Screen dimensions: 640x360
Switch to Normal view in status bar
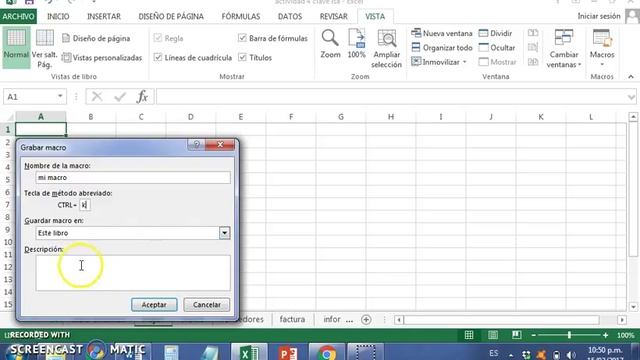[469, 335]
